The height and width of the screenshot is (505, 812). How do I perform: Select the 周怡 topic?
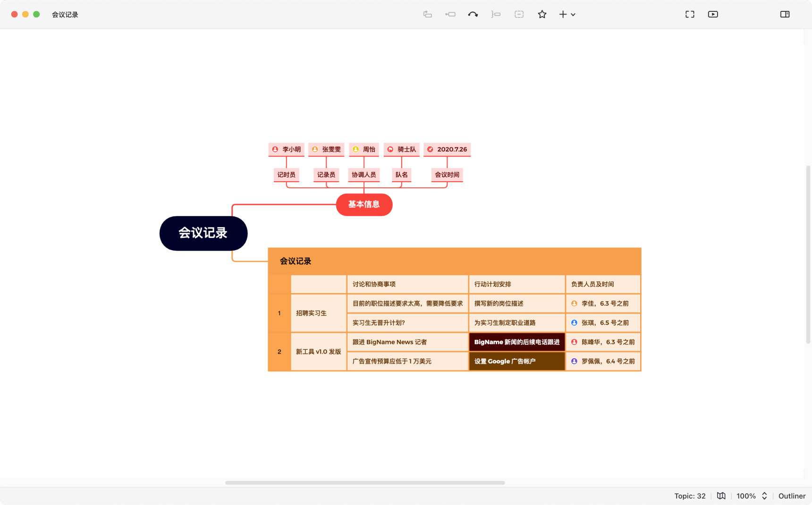[x=364, y=149]
